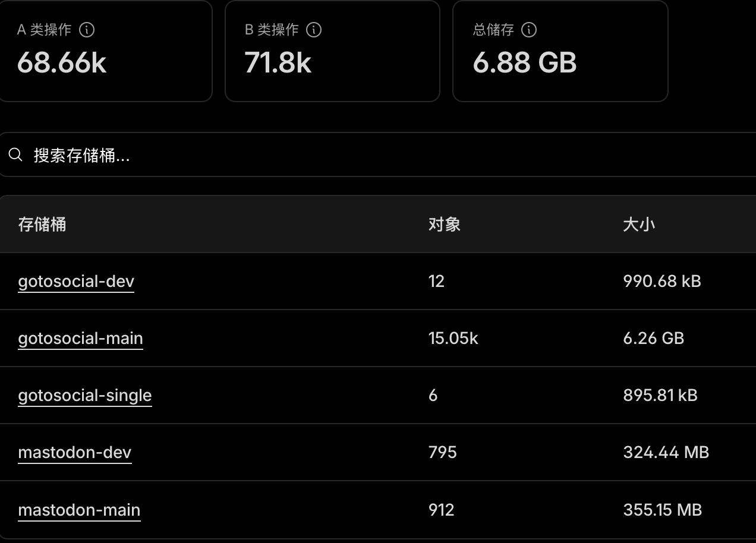
Task: Go to the mastodon-main bucket
Action: [x=79, y=510]
